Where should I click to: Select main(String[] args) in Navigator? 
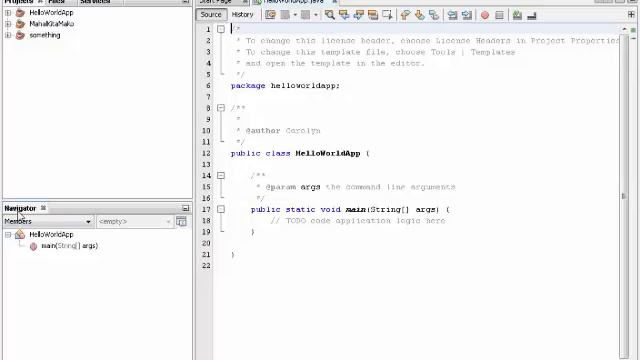click(x=69, y=246)
